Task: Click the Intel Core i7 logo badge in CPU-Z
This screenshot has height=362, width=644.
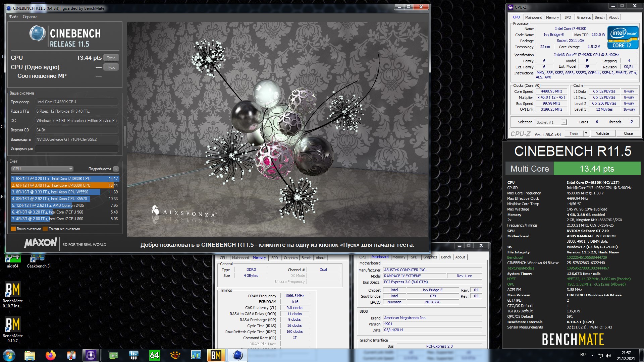Action: pos(623,38)
